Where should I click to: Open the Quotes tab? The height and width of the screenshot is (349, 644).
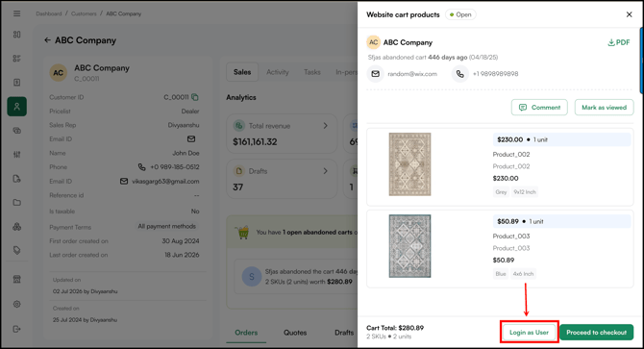click(x=295, y=333)
